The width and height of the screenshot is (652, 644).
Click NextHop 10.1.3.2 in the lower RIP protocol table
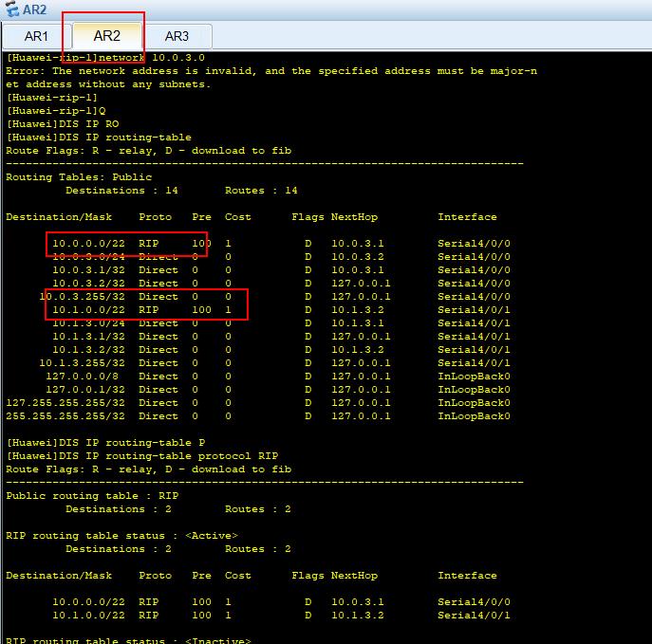(x=358, y=616)
